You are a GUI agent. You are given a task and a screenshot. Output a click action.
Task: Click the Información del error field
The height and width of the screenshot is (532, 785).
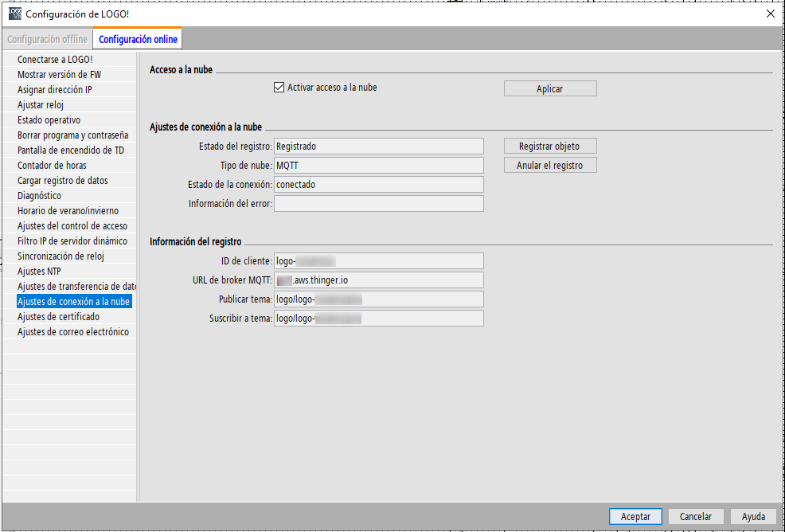[x=378, y=203]
